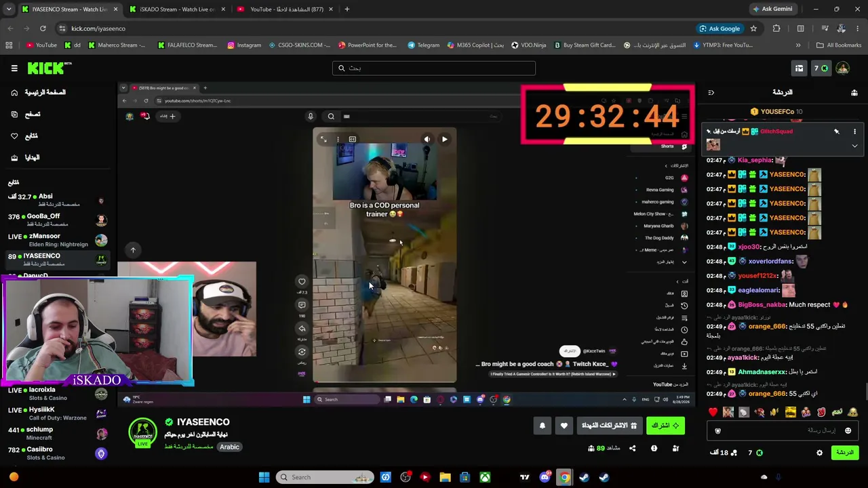The image size is (868, 488).
Task: Open pinned message three-dot options
Action: coord(854,131)
